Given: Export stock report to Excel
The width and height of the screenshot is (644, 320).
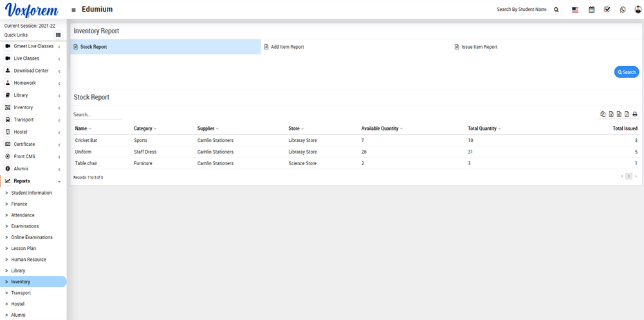Looking at the screenshot, I should click(611, 114).
